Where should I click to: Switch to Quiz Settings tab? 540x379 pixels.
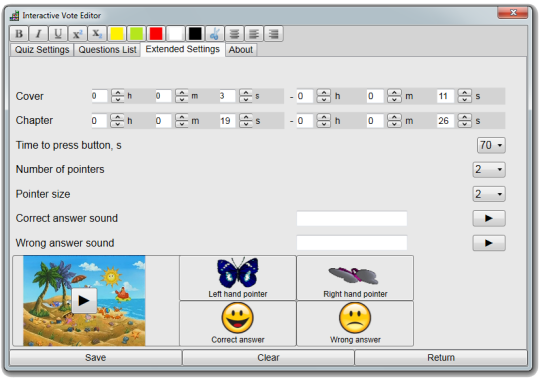point(42,50)
